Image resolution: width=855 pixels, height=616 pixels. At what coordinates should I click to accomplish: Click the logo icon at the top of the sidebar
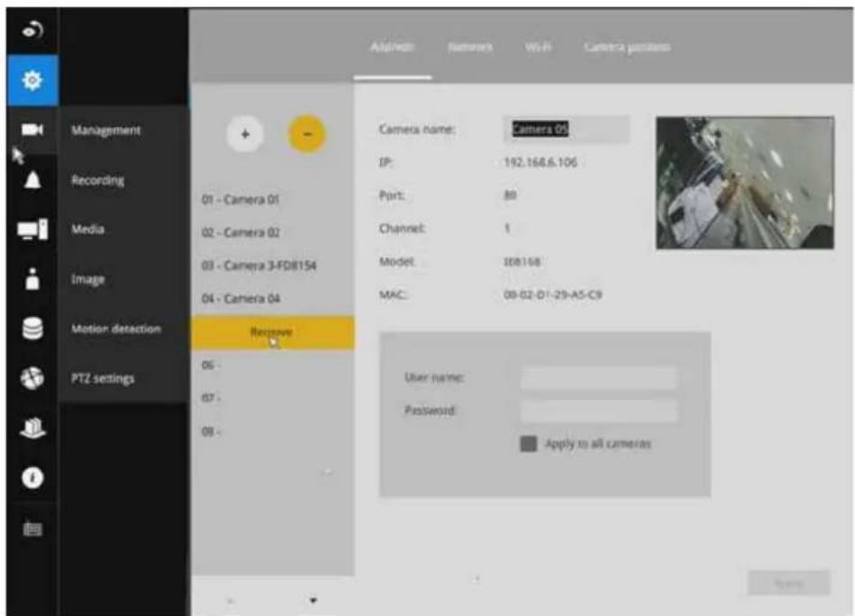(32, 30)
